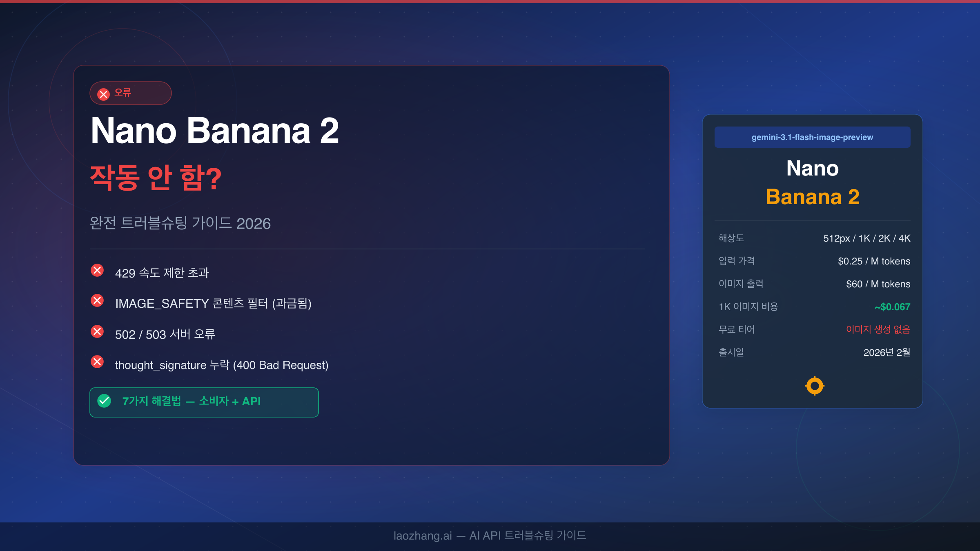Click the red X beside IMAGE_SAFETY 콘텐츠 필터
The height and width of the screenshot is (551, 980).
click(97, 301)
